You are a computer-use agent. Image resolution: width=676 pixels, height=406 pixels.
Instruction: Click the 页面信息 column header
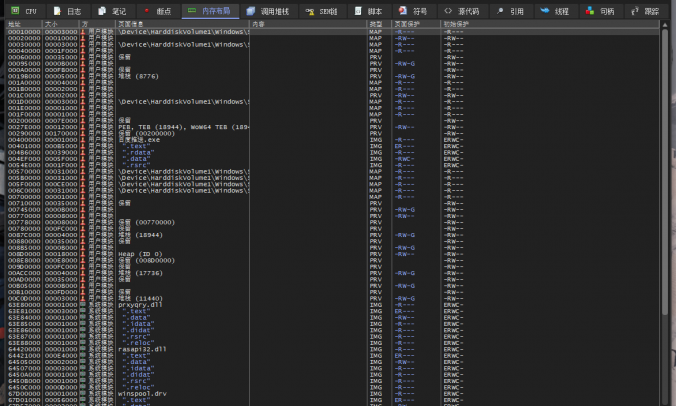132,23
